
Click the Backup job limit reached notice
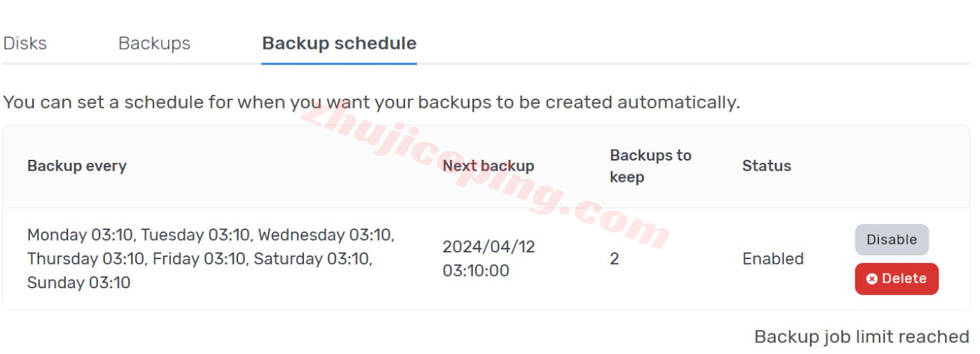pos(862,336)
